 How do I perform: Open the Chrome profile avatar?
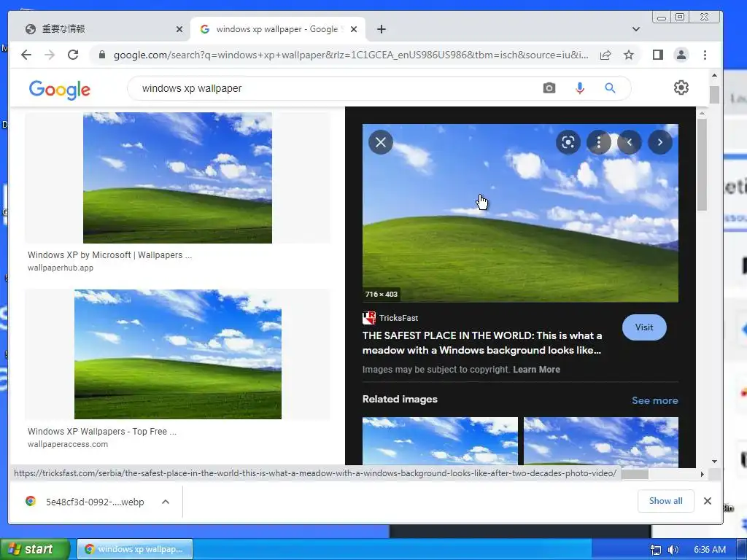click(681, 55)
